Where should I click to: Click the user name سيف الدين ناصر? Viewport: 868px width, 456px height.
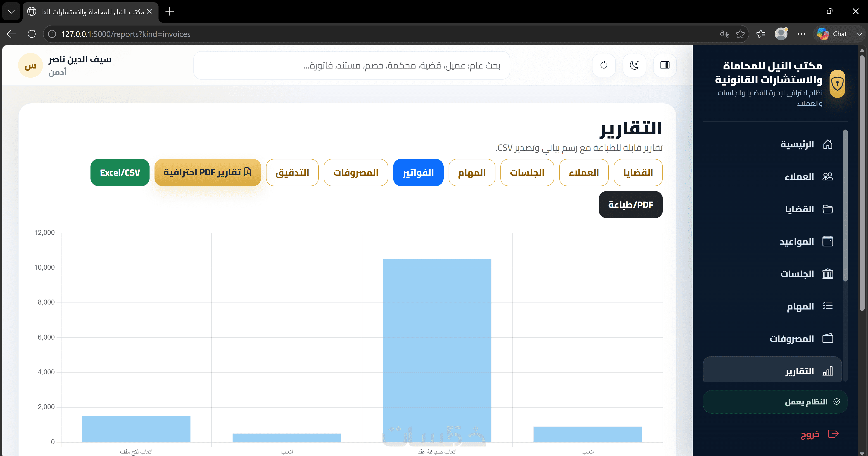(80, 60)
